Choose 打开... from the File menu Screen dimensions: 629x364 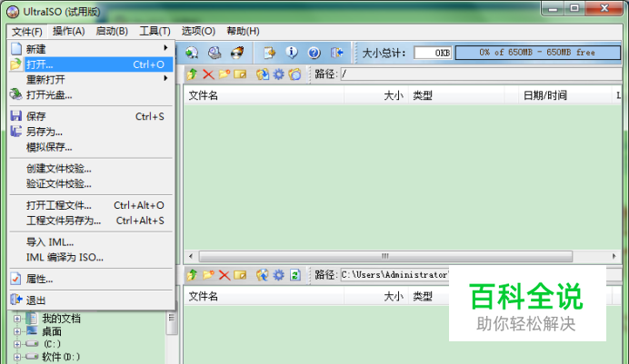pos(92,64)
